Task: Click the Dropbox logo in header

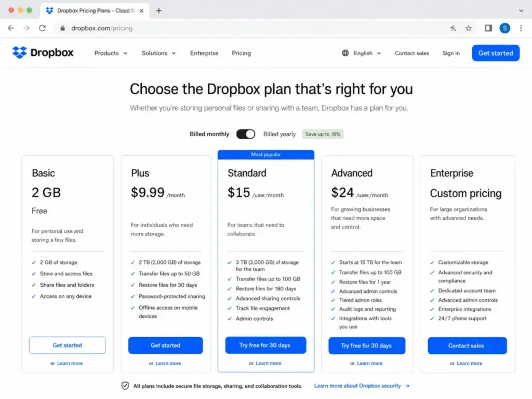Action: click(x=43, y=52)
